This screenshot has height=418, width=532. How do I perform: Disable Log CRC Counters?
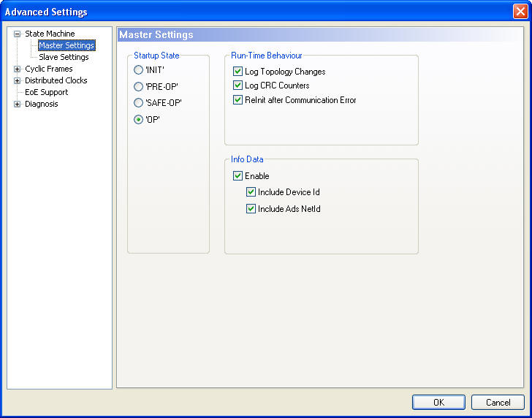[237, 85]
